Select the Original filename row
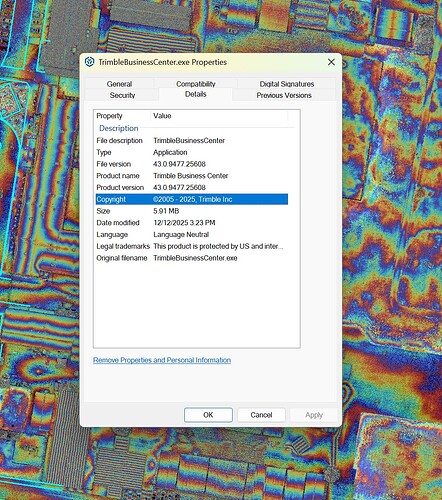 192,258
